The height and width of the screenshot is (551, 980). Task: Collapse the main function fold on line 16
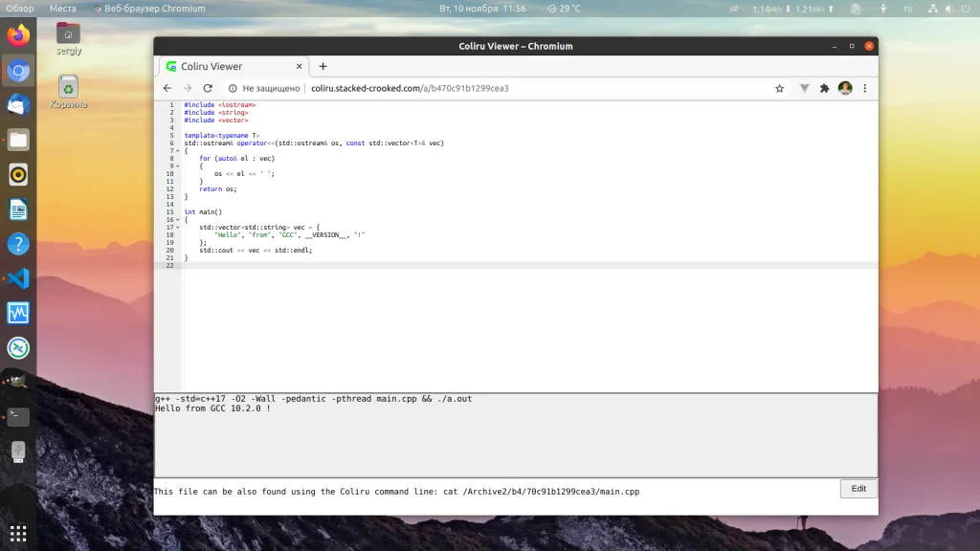(178, 220)
